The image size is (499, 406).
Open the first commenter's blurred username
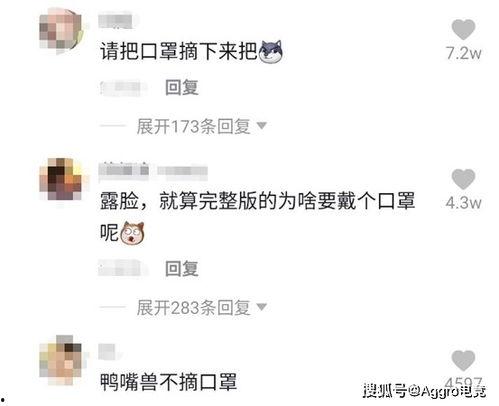click(117, 21)
